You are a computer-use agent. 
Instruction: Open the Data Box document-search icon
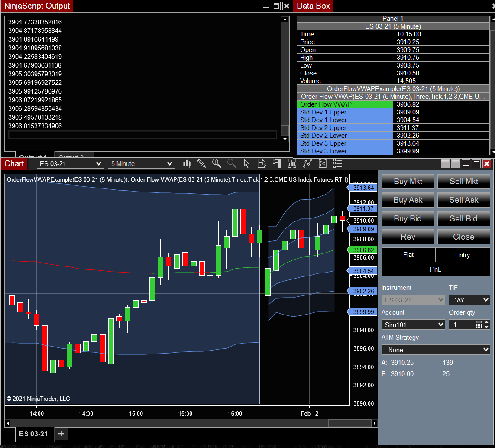262,163
